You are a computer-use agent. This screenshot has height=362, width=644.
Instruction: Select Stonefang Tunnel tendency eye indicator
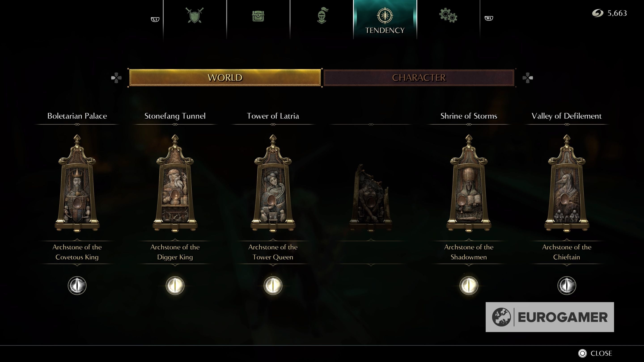175,285
